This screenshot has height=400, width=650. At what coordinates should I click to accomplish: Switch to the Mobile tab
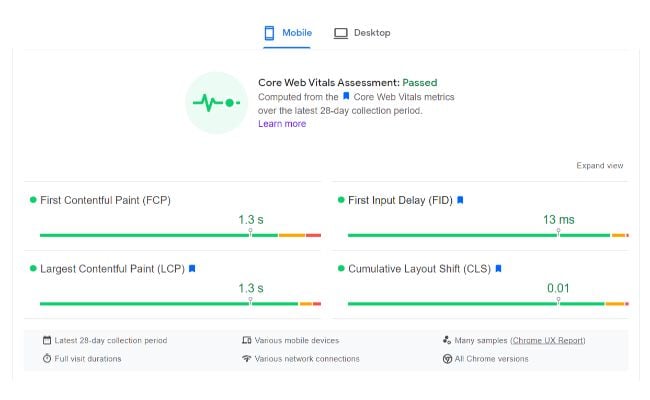coord(287,33)
